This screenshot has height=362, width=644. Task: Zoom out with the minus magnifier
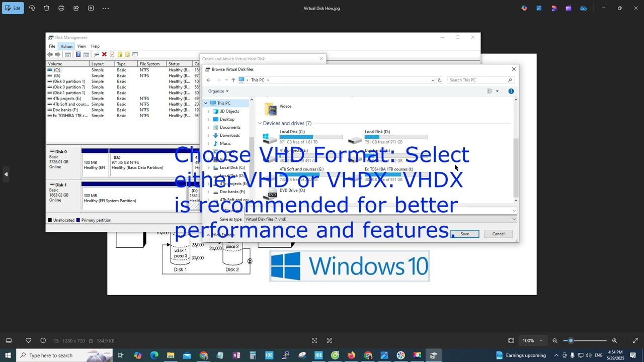555,340
